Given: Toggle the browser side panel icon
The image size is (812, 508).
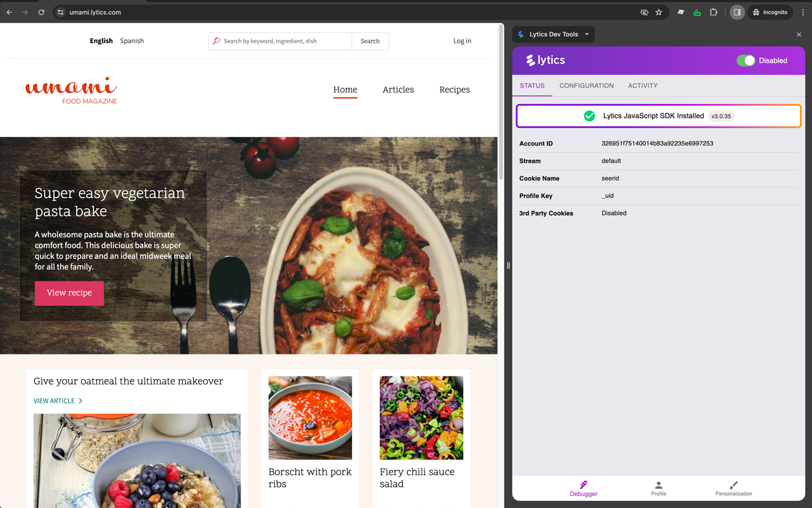Looking at the screenshot, I should pos(737,12).
